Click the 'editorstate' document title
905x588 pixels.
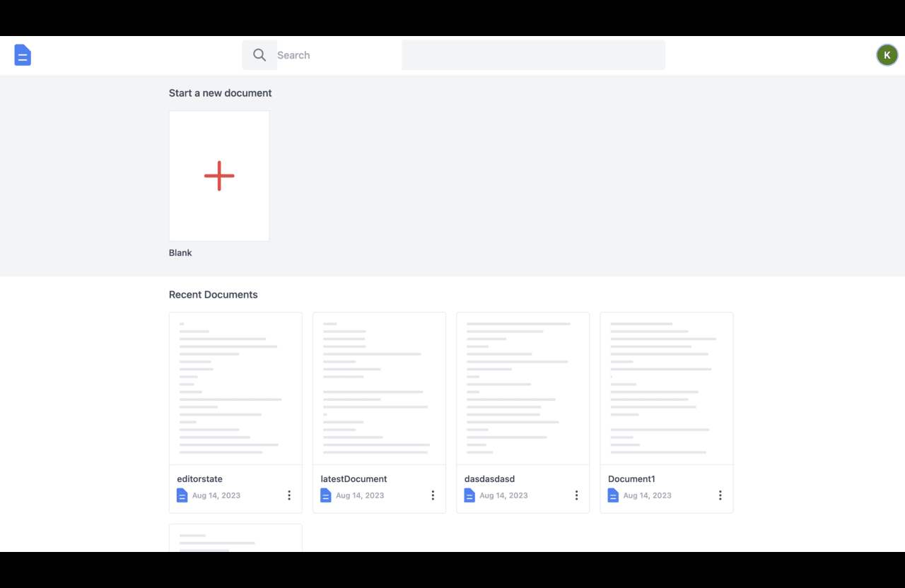pos(199,479)
